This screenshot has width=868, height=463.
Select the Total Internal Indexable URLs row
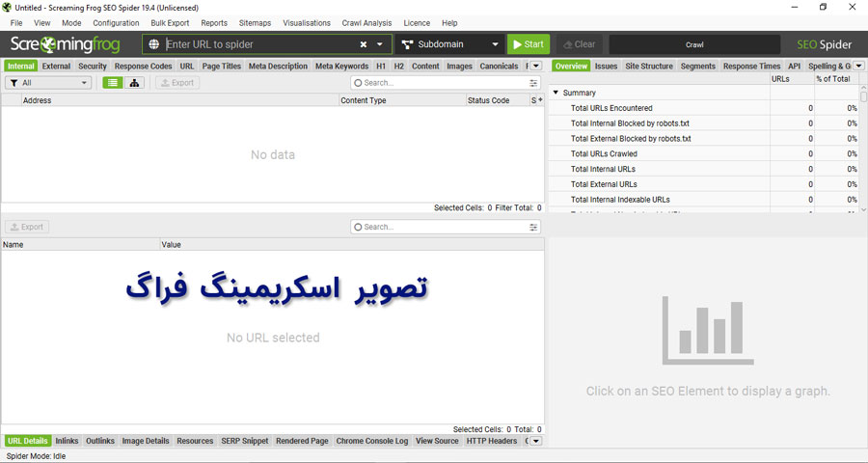coord(704,200)
